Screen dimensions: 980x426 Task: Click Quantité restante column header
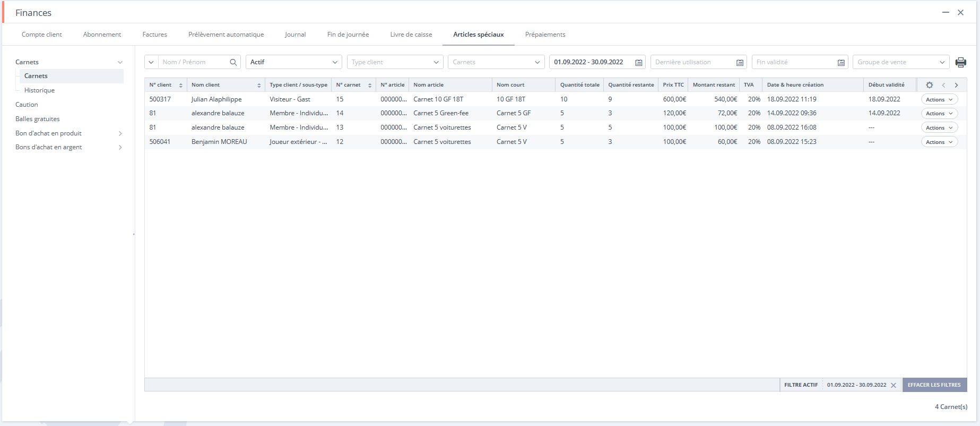pos(631,85)
